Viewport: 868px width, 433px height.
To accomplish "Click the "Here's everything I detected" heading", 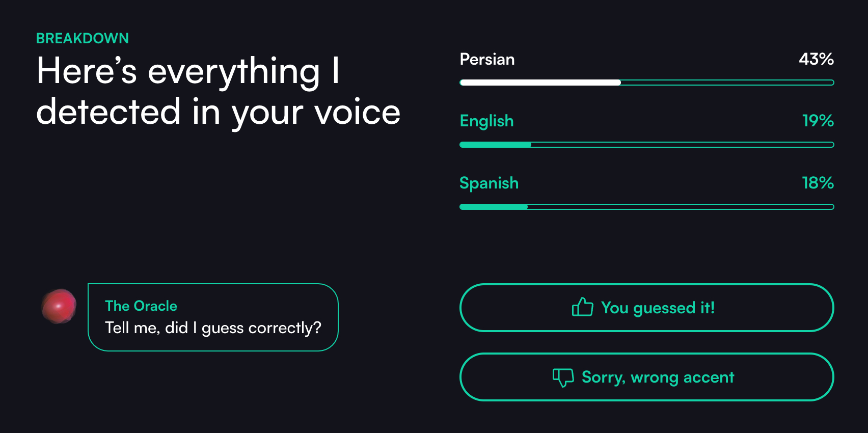I will [x=218, y=91].
